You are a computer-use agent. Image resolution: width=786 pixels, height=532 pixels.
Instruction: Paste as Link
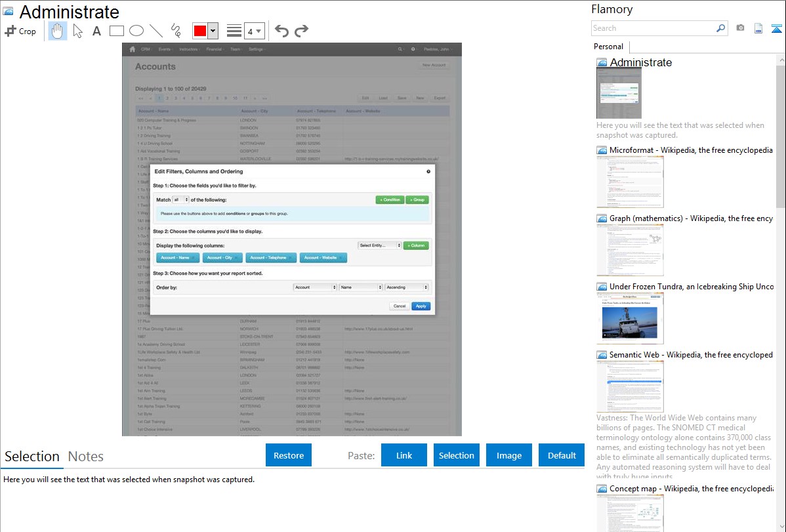[404, 455]
